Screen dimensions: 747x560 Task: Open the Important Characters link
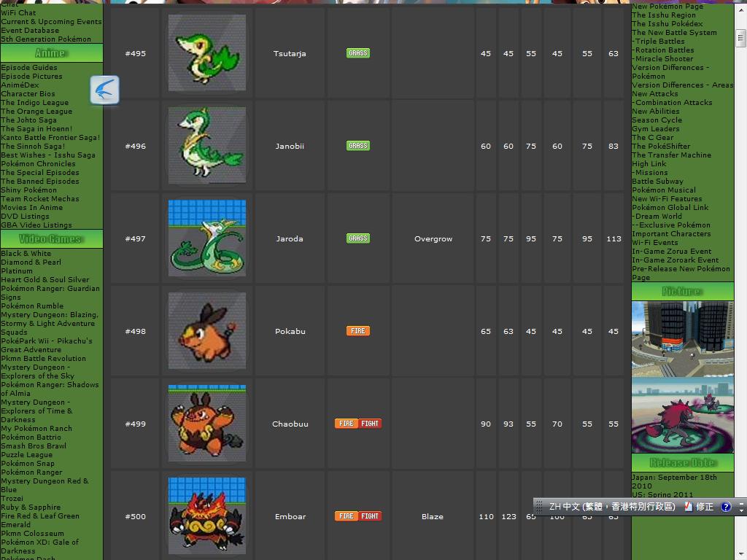[x=671, y=234]
